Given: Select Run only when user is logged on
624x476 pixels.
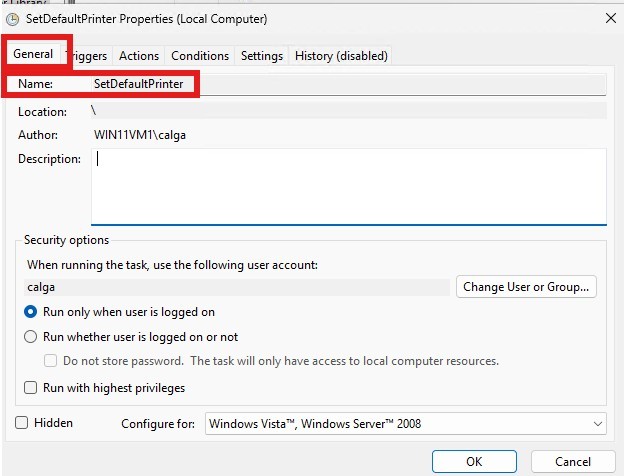Looking at the screenshot, I should 31,312.
